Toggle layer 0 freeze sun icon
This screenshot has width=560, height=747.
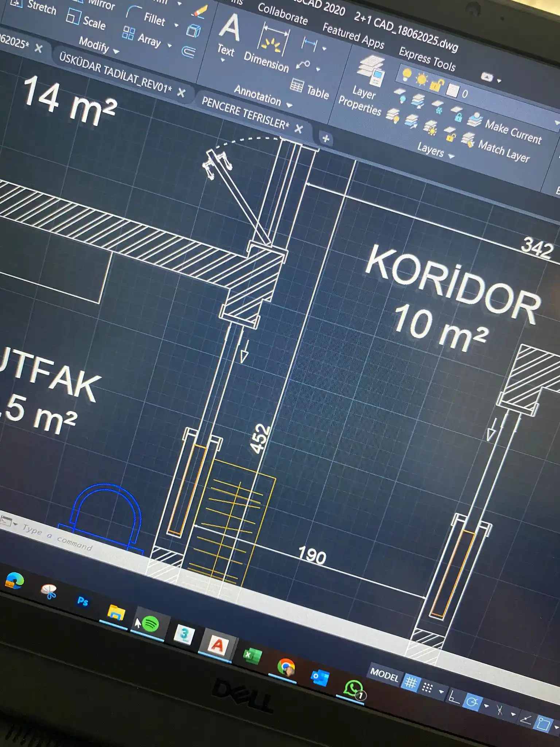[421, 79]
